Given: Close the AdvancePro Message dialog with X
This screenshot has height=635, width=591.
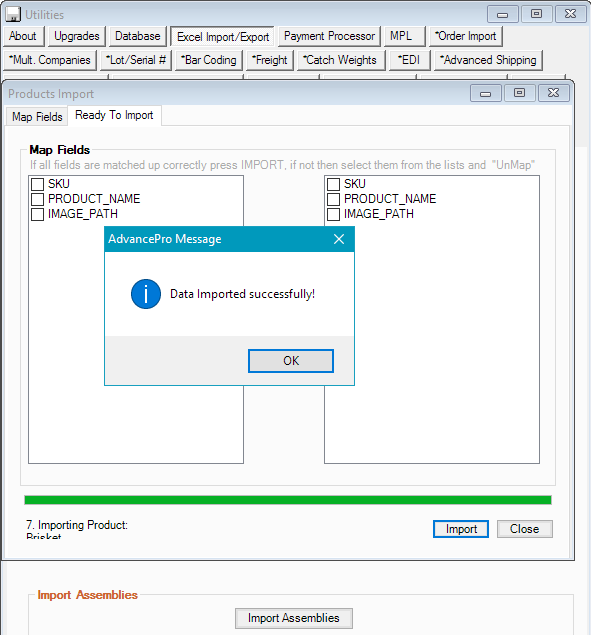Looking at the screenshot, I should (x=339, y=239).
